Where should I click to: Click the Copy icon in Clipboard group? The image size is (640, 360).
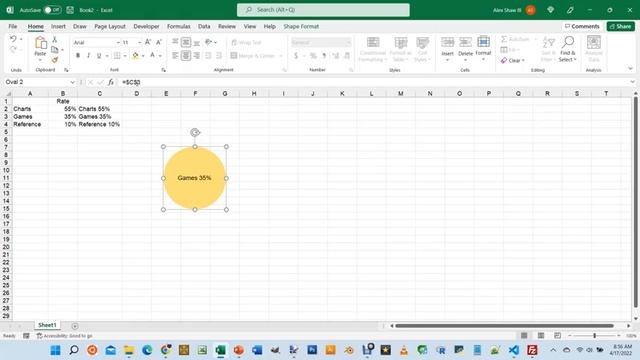click(x=55, y=50)
